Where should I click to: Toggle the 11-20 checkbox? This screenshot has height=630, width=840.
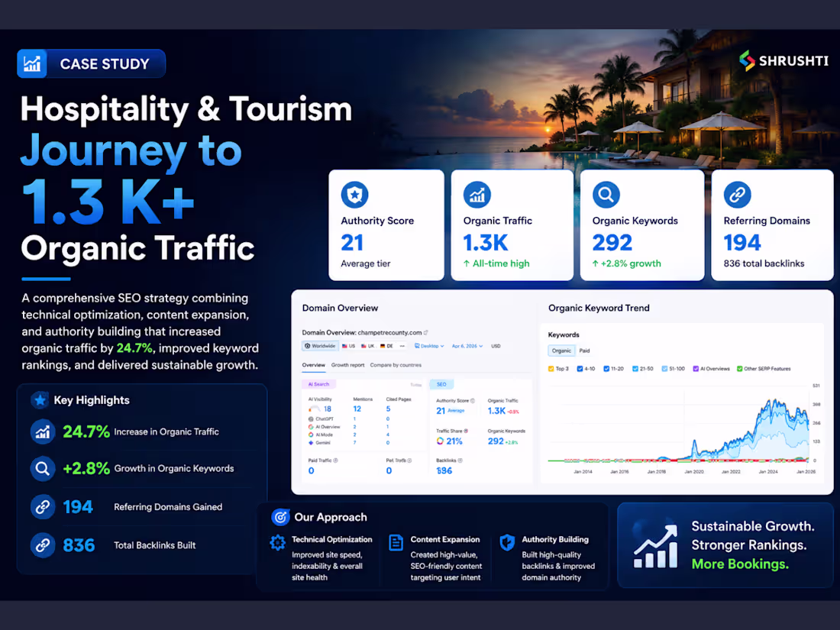click(x=606, y=369)
